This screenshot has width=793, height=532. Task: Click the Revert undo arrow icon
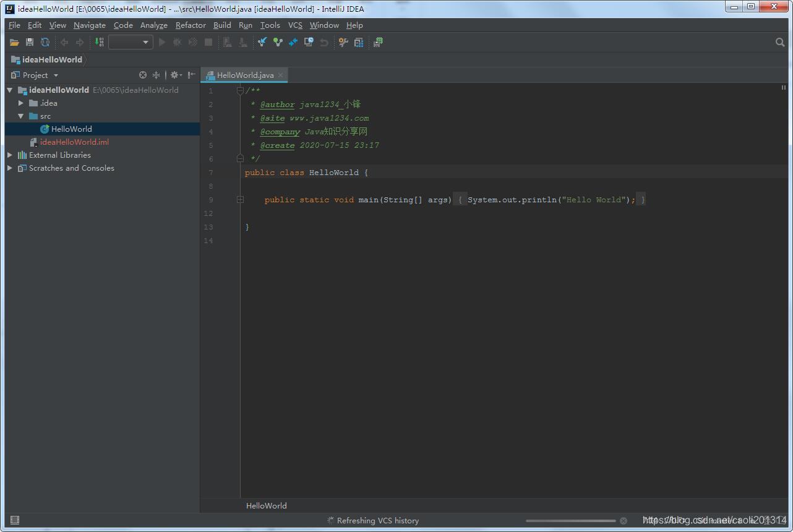[324, 42]
